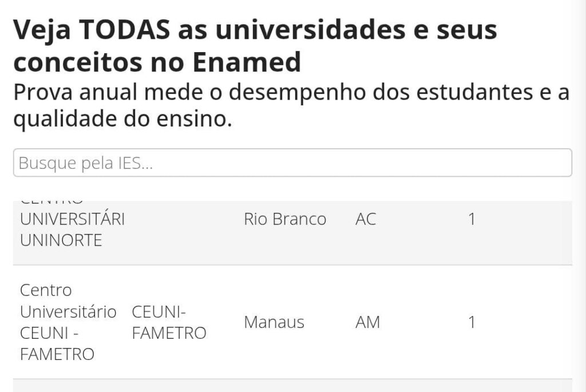
Task: Click the page scrollbar on the right edge
Action: [x=579, y=196]
